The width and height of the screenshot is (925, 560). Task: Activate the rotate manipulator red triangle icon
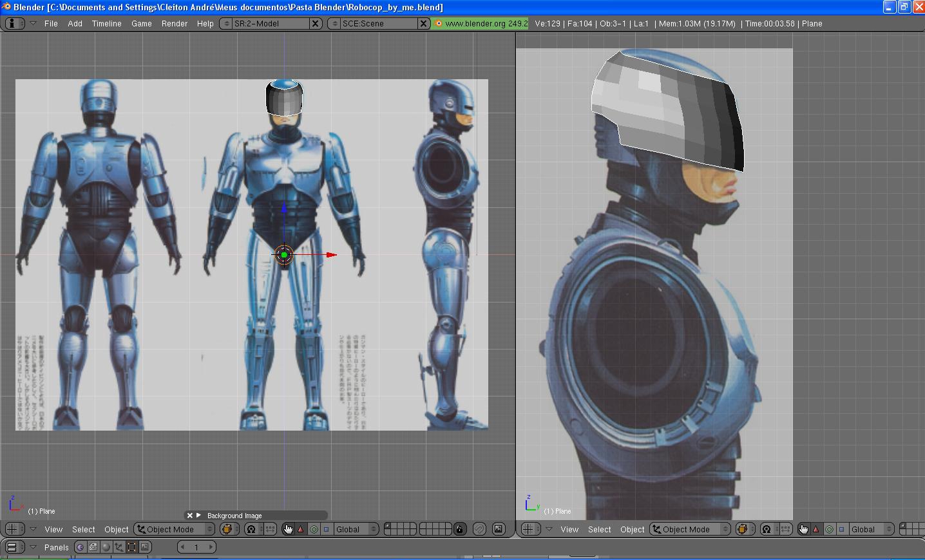point(301,529)
